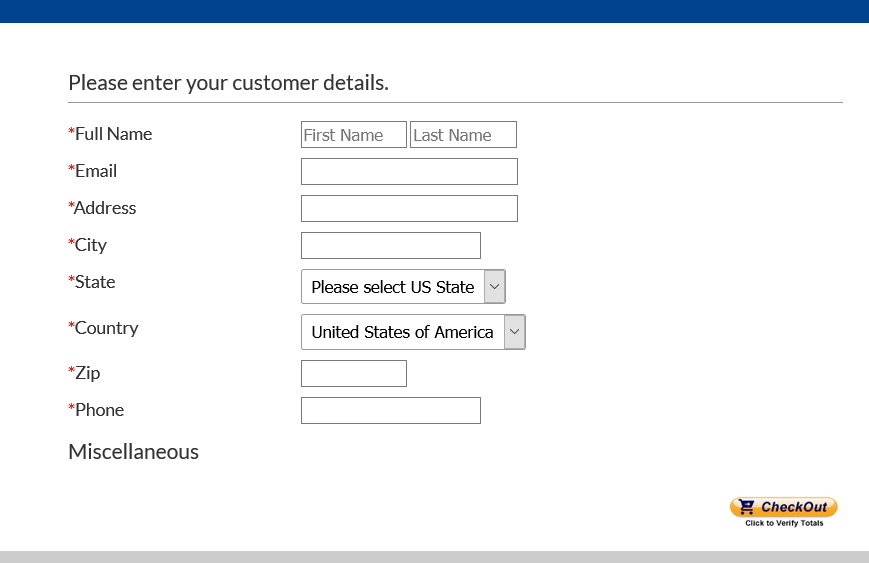Click the shopping cart icon on CheckOut
This screenshot has width=869, height=563.
tap(747, 506)
